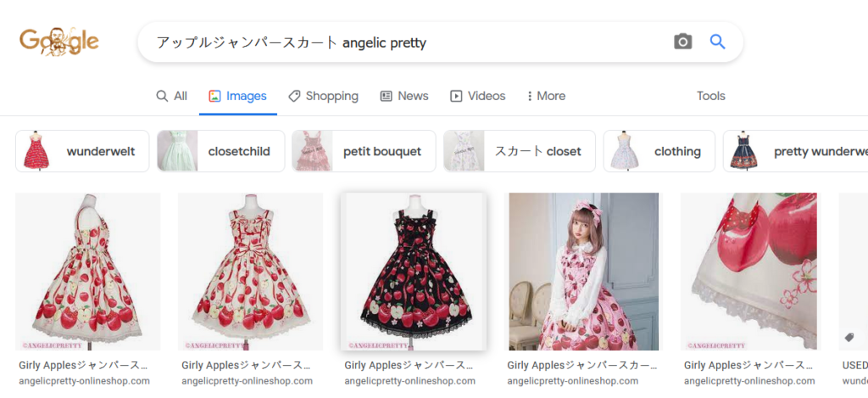
Task: Open the News tab
Action: point(404,96)
